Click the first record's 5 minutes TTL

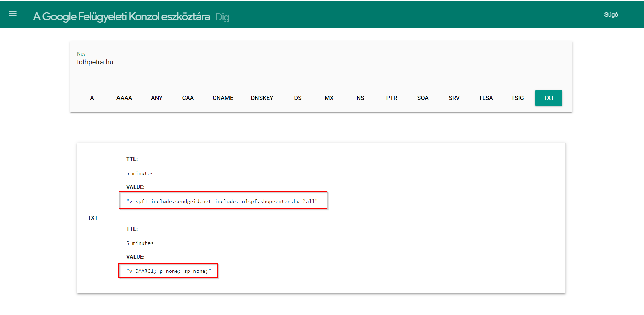(x=140, y=173)
